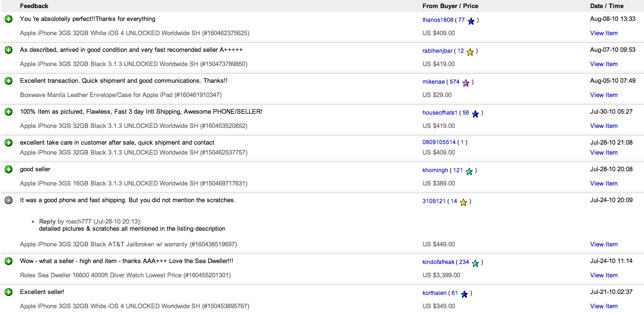Click price 'US $29.00'
The image size is (644, 313).
437,95
